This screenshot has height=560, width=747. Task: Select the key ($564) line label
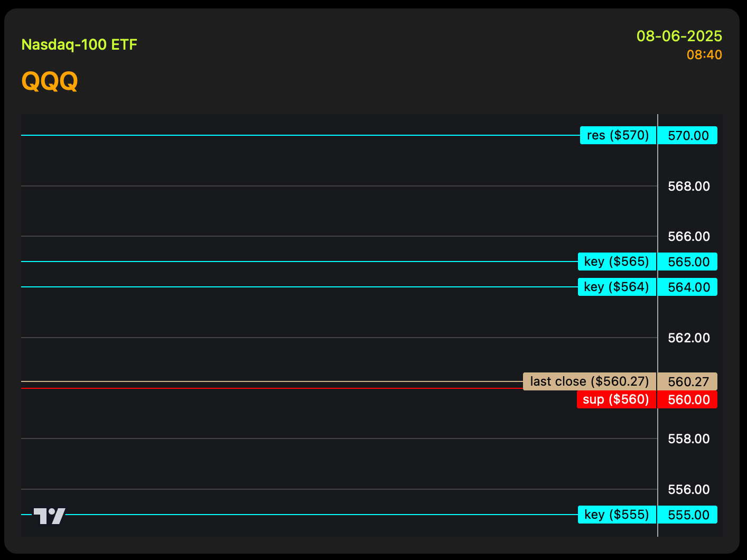point(617,287)
